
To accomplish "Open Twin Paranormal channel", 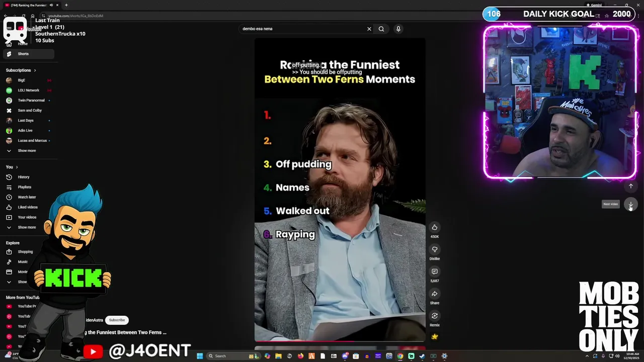I will 31,101.
